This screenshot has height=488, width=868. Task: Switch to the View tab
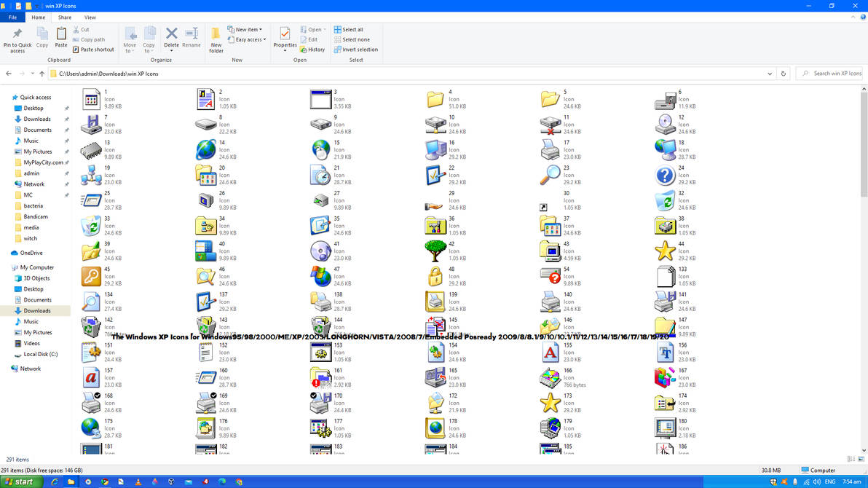point(90,17)
